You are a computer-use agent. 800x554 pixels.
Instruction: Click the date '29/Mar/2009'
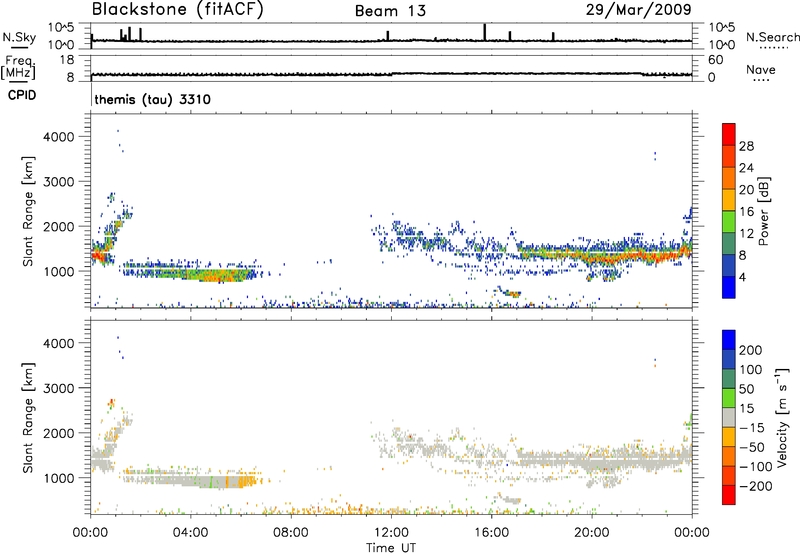coord(638,10)
